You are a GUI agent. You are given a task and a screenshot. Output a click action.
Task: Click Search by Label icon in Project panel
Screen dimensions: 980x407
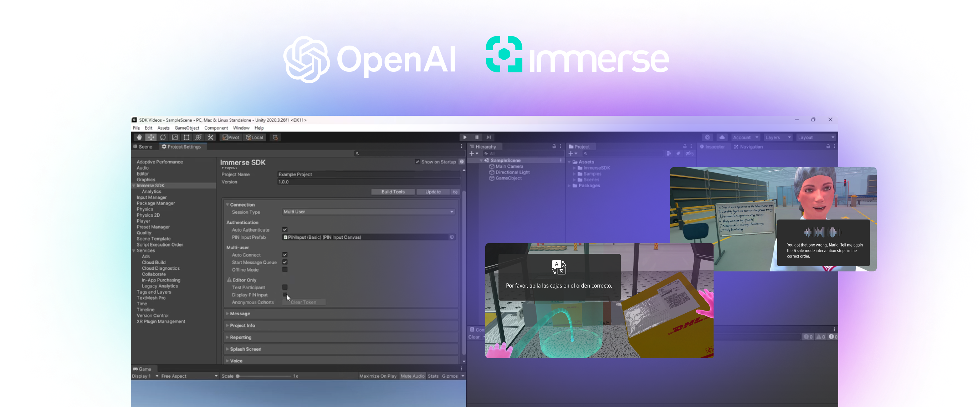tap(678, 153)
